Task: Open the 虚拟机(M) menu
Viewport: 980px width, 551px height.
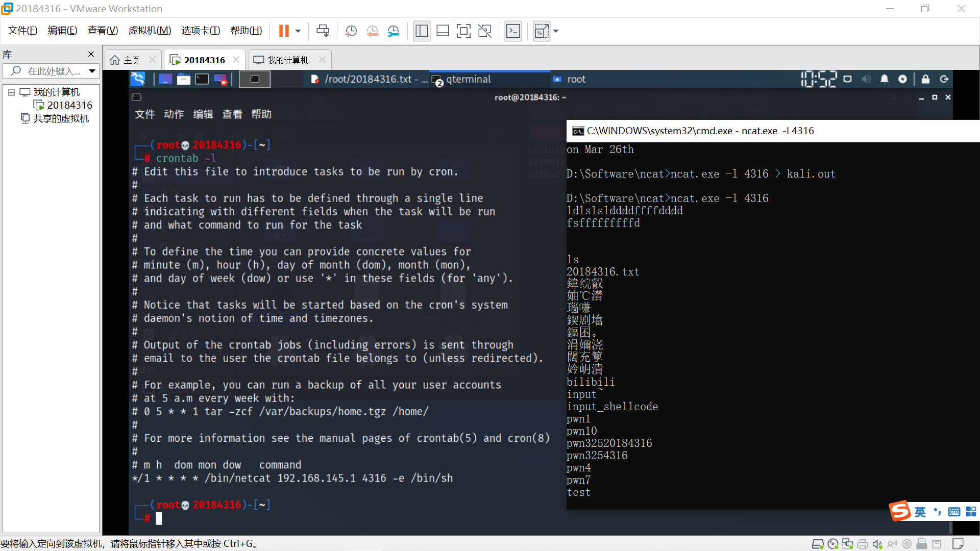Action: pyautogui.click(x=150, y=31)
